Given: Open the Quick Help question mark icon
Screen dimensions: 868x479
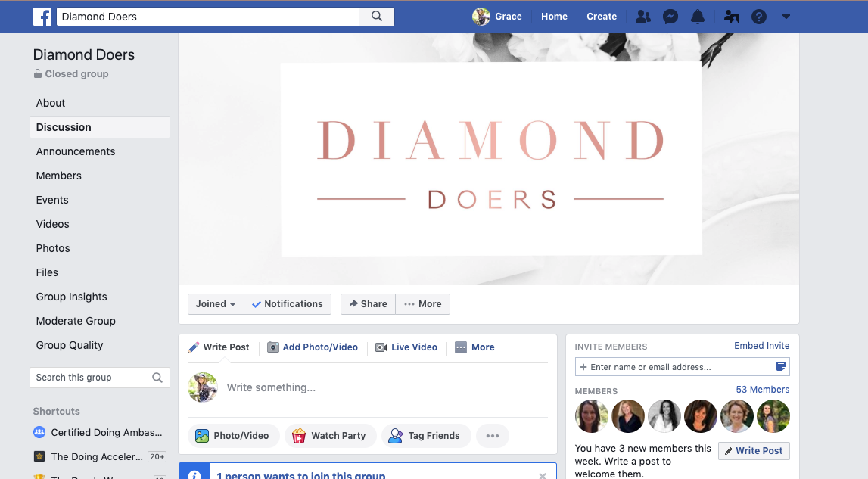Looking at the screenshot, I should (x=758, y=17).
